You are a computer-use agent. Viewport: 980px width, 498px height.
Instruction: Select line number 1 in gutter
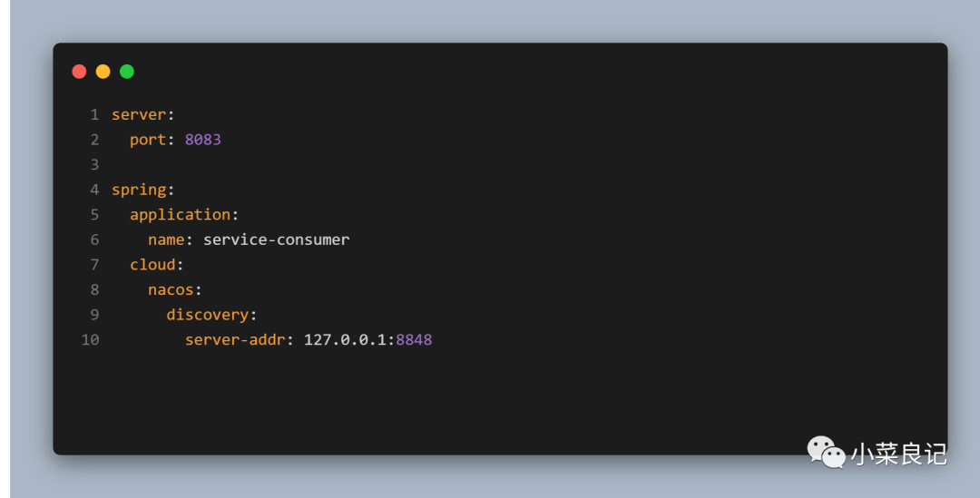click(94, 115)
